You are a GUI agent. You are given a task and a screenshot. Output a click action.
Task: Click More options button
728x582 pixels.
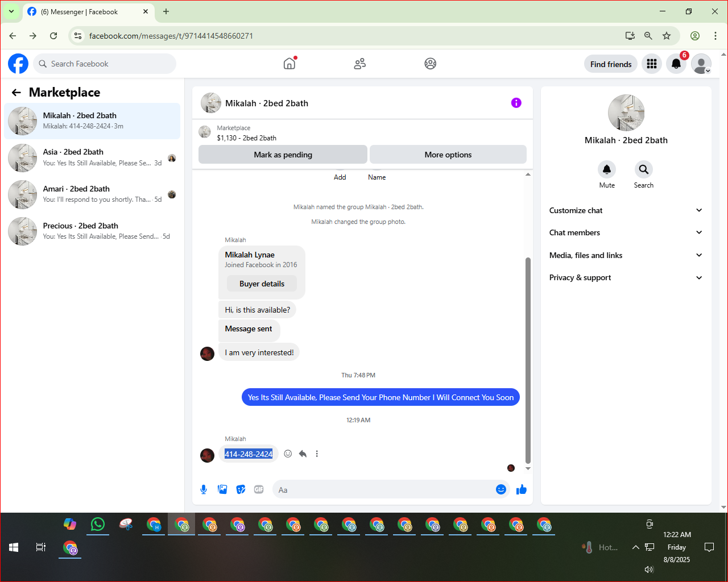448,155
